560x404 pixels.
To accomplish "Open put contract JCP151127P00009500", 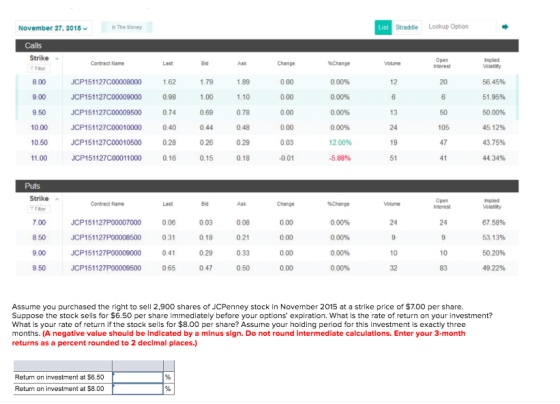I will pos(106,268).
